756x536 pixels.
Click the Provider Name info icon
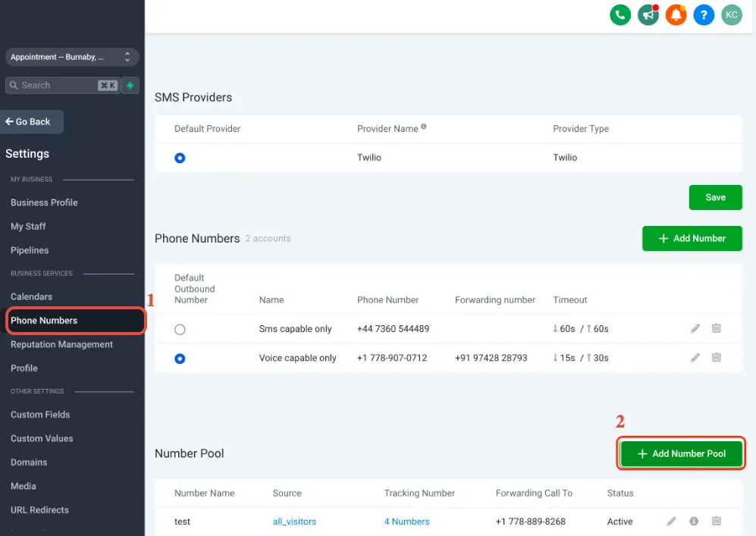tap(423, 127)
